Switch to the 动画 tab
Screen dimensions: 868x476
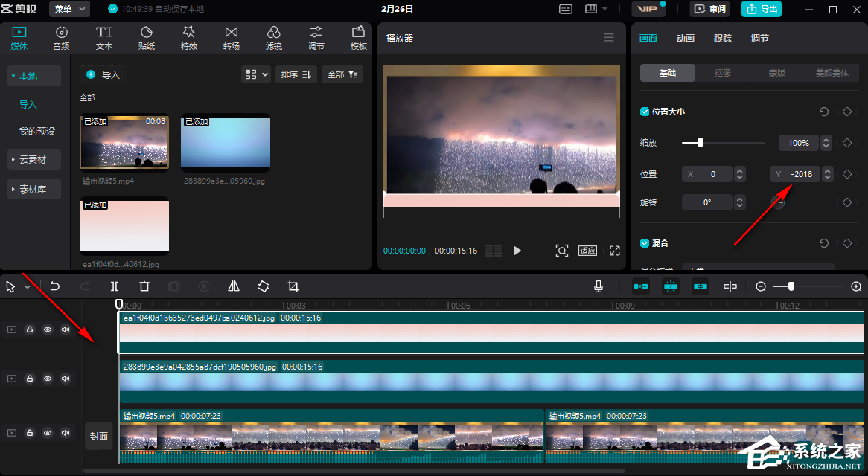point(685,39)
